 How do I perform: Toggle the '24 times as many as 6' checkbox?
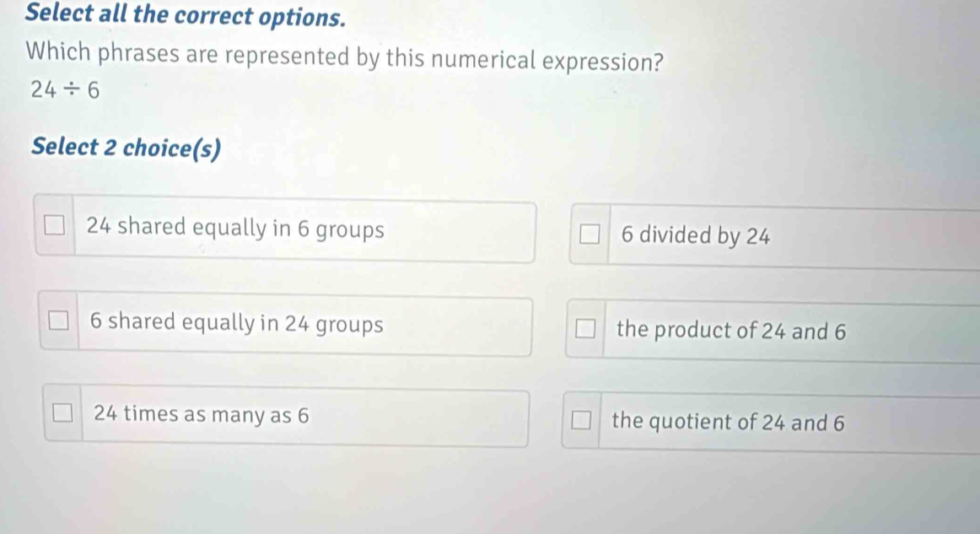[x=63, y=414]
